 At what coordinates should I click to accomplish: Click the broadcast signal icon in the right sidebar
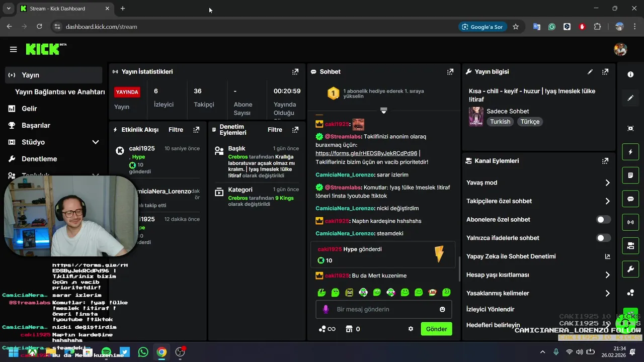[630, 222]
